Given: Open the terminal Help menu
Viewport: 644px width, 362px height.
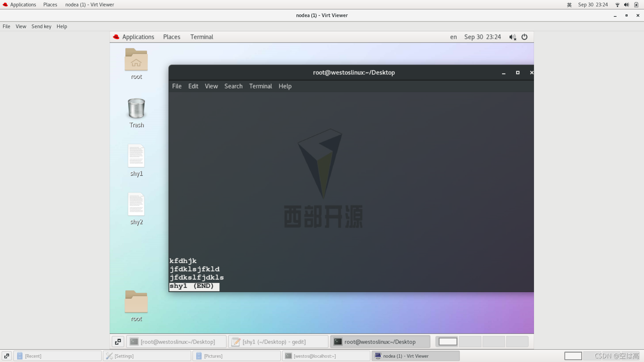Looking at the screenshot, I should (x=285, y=86).
